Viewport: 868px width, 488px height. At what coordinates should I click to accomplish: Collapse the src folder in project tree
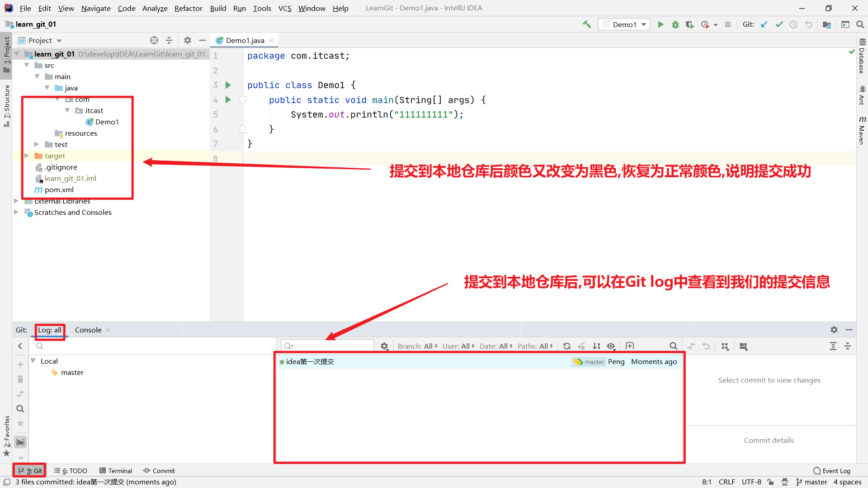coord(27,65)
